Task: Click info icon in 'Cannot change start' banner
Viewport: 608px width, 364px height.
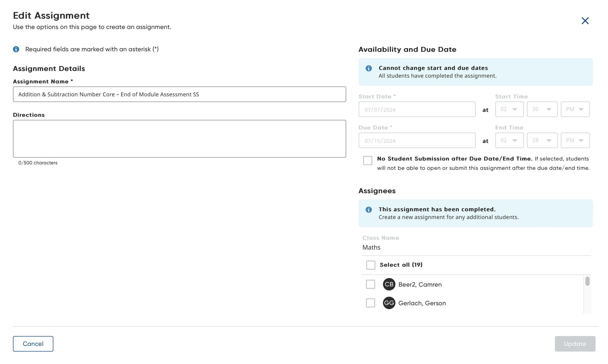Action: 368,68
